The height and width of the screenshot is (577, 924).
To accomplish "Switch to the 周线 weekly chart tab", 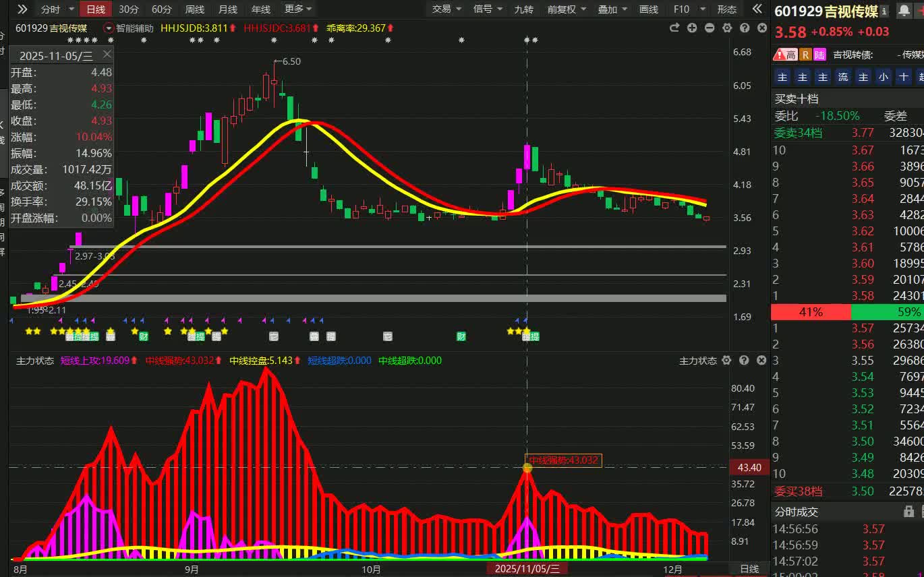I will 195,9.
